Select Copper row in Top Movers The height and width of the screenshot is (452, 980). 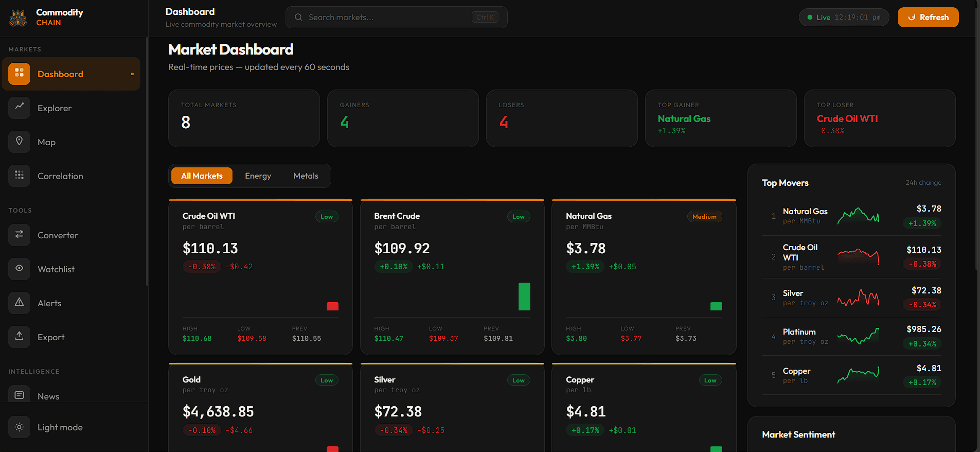pyautogui.click(x=851, y=375)
